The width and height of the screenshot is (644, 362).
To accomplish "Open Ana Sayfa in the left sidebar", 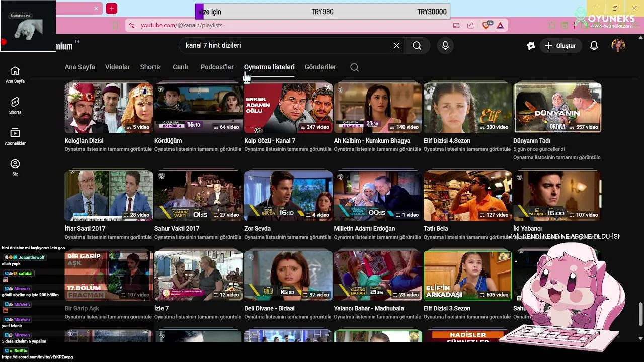I will pos(15,75).
